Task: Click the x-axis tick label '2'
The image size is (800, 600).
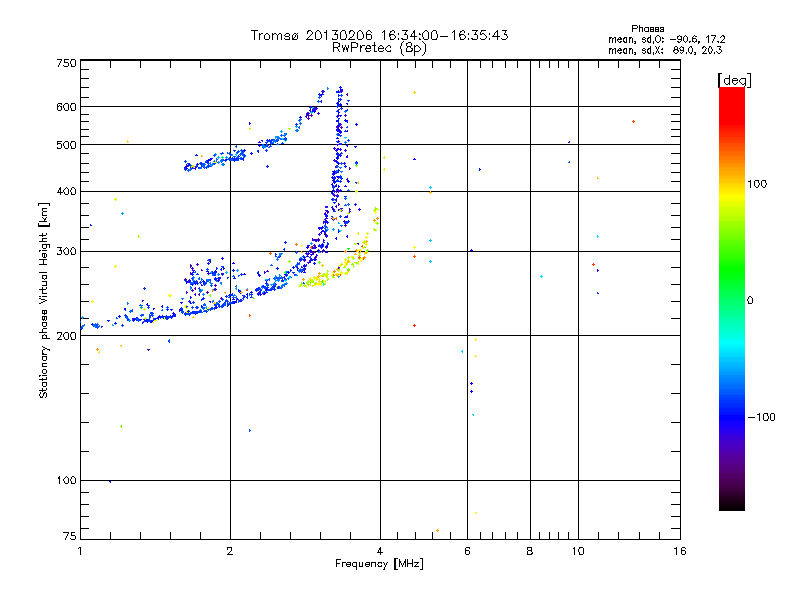Action: pos(230,551)
